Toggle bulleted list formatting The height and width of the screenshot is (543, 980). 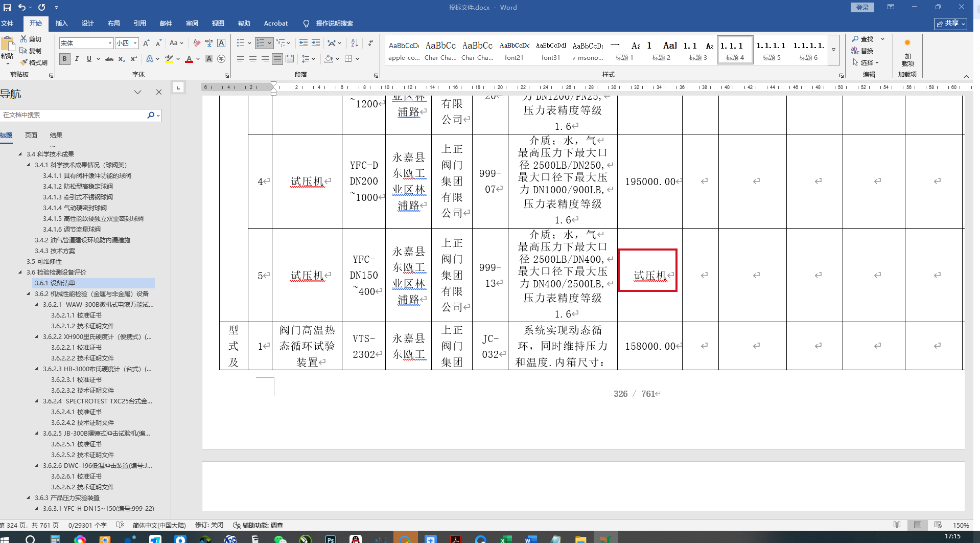240,43
